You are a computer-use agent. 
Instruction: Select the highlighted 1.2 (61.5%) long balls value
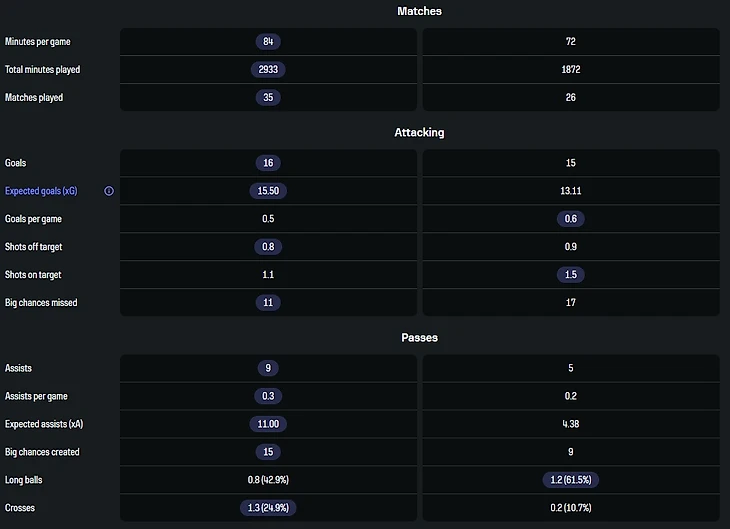pos(571,480)
